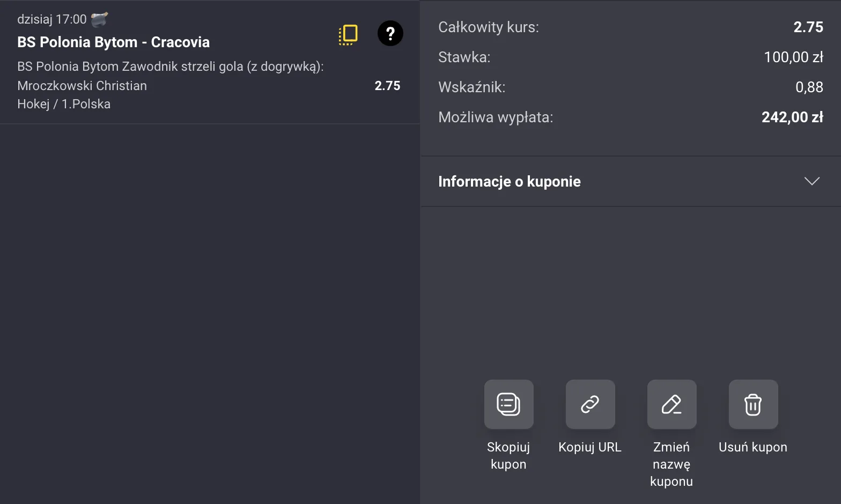Click the dzisiaj 17:00 match time
841x504 pixels.
point(51,19)
